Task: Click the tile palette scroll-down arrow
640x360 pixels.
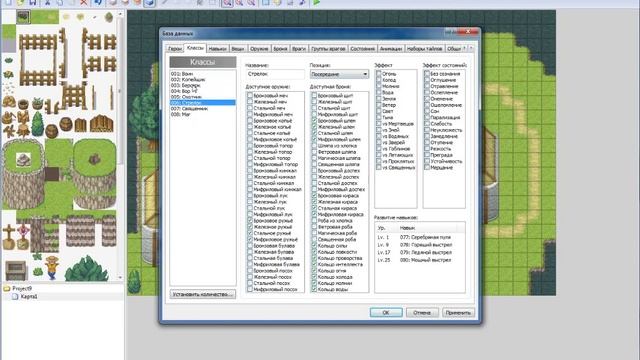Action: [x=120, y=278]
